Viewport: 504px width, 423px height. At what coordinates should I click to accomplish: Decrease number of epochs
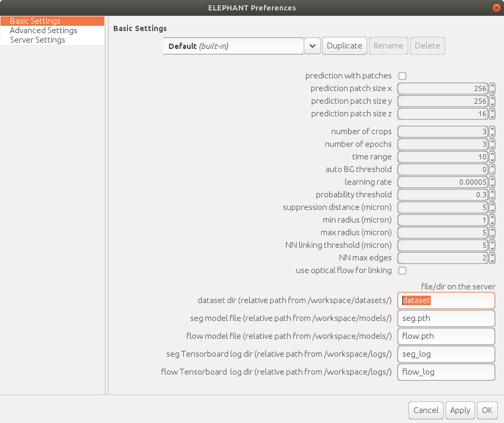(x=492, y=147)
